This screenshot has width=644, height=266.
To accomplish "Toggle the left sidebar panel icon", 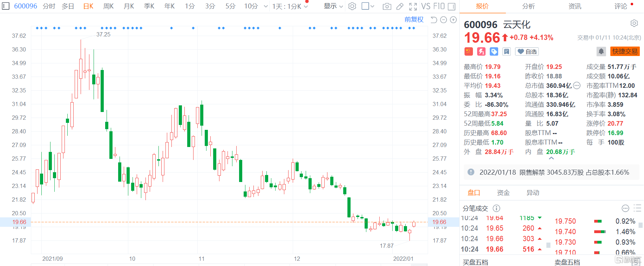I will pos(6,6).
